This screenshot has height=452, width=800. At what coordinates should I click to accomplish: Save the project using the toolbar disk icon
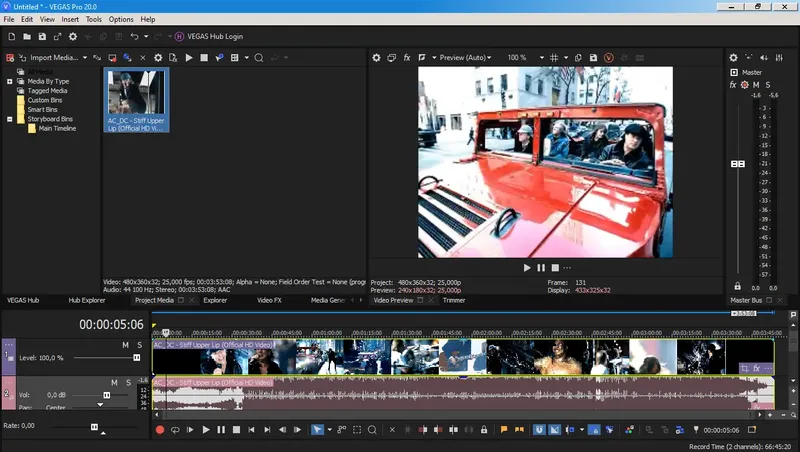[43, 37]
